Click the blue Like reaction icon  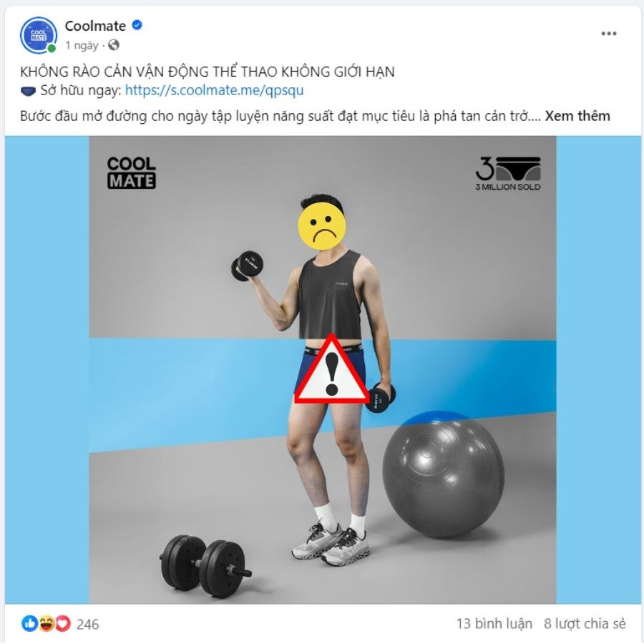click(29, 623)
